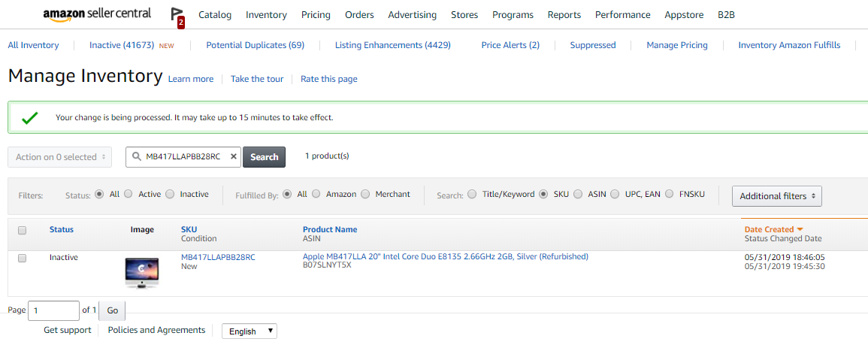868x357 pixels.
Task: Open the Appstore menu
Action: [x=684, y=15]
